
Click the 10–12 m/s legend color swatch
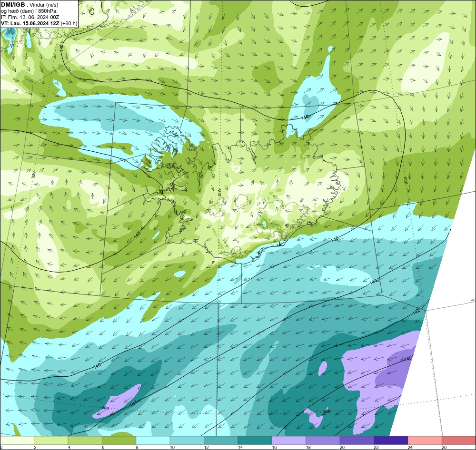tap(187, 440)
